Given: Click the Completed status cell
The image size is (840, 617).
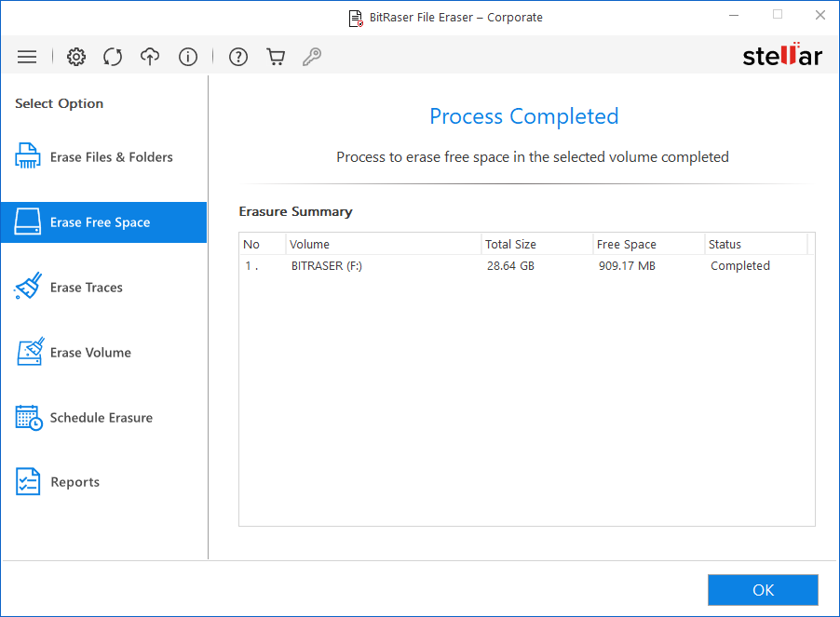Looking at the screenshot, I should [739, 266].
